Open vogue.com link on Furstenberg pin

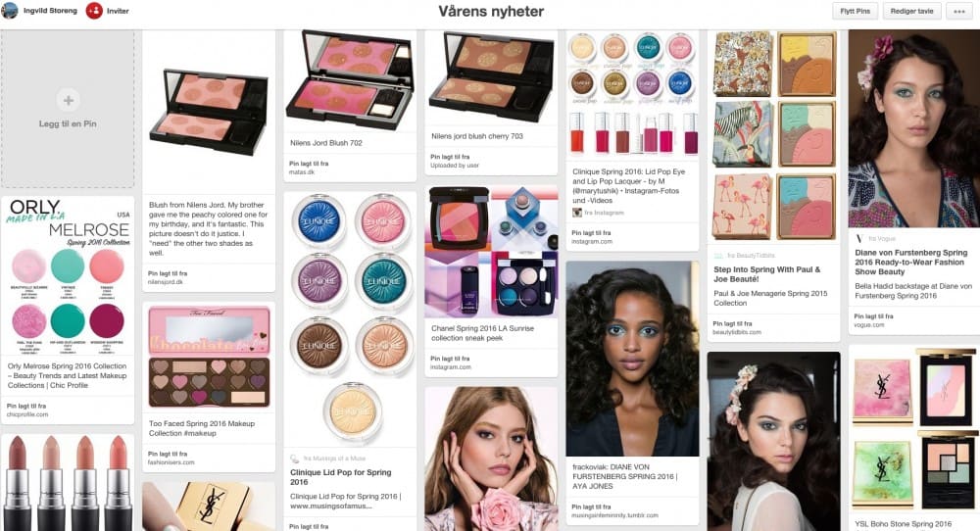point(869,325)
